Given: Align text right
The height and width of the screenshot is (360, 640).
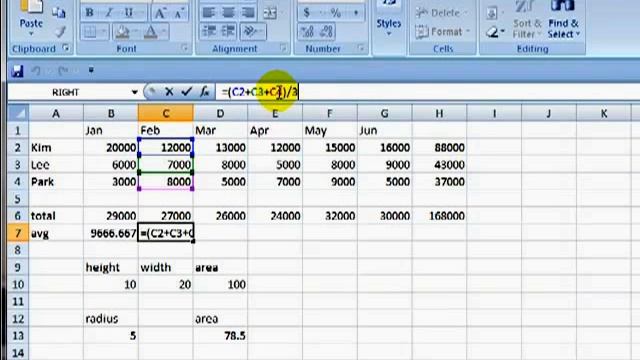Looking at the screenshot, I should coord(248,13).
